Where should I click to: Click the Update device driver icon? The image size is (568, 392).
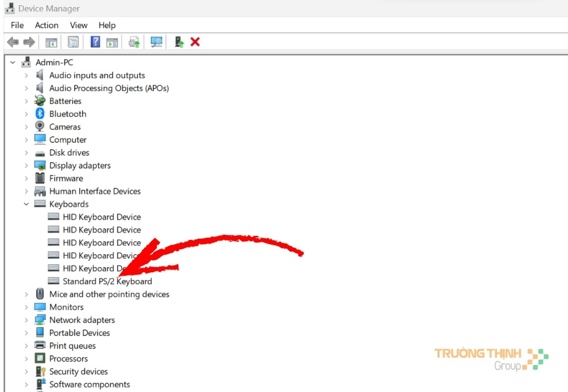coord(134,42)
